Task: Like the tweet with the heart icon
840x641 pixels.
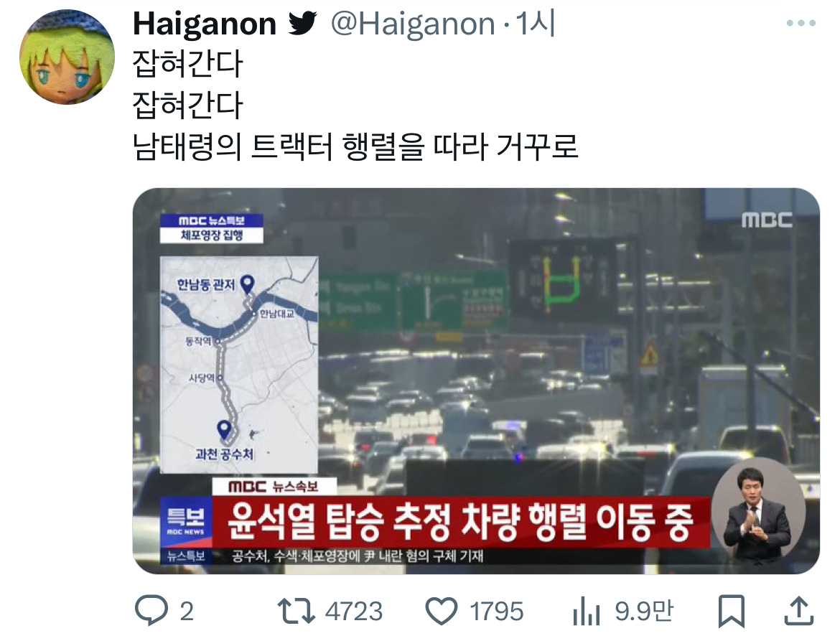Action: [442, 611]
